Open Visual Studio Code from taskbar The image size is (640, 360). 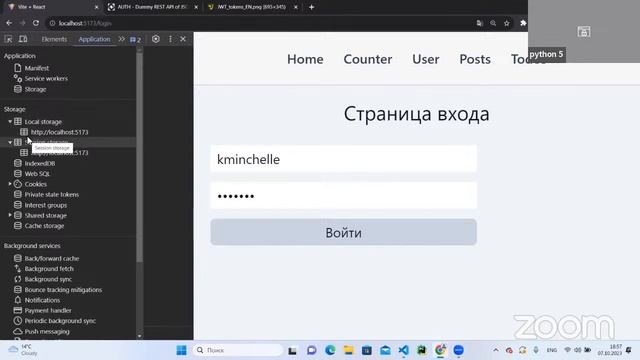point(403,350)
